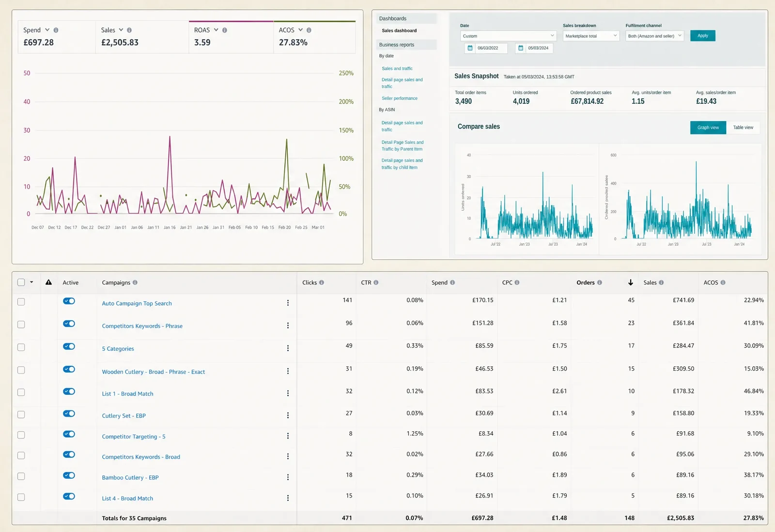Click info icon beside CTR column header
The height and width of the screenshot is (532, 775).
point(376,282)
